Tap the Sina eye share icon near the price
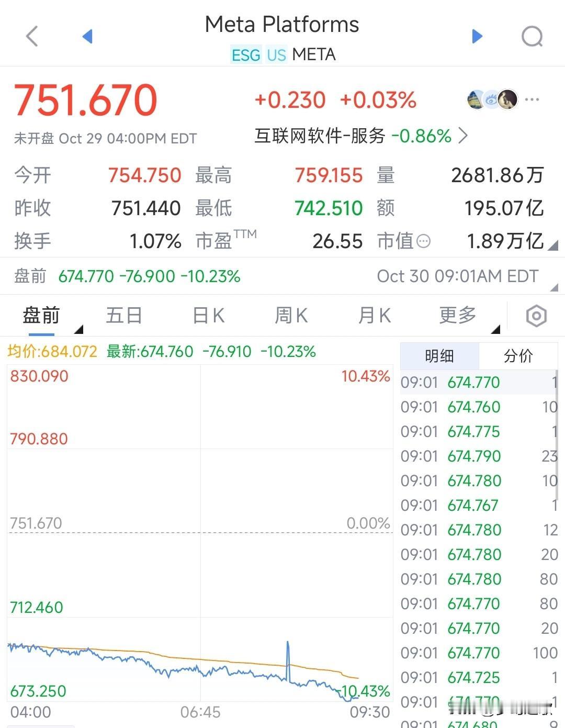 point(491,99)
